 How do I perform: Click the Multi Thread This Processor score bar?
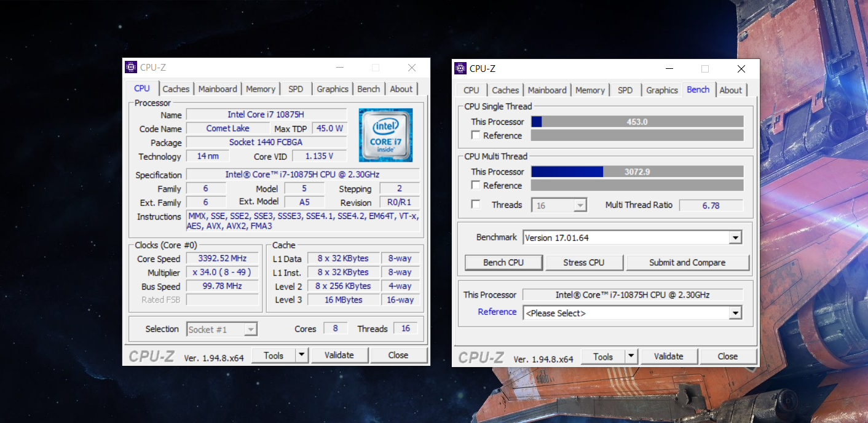tap(637, 172)
